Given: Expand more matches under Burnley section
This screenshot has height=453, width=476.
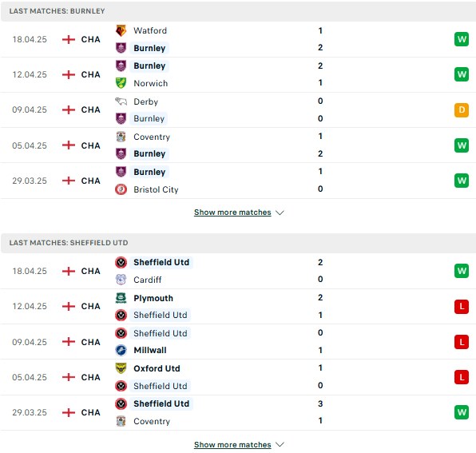Looking at the screenshot, I should click(x=232, y=213).
